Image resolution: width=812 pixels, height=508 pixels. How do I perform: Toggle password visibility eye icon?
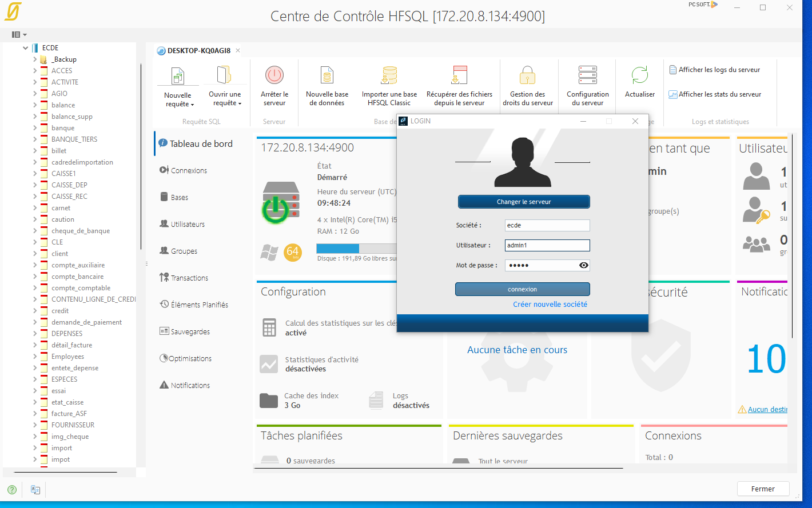[583, 265]
